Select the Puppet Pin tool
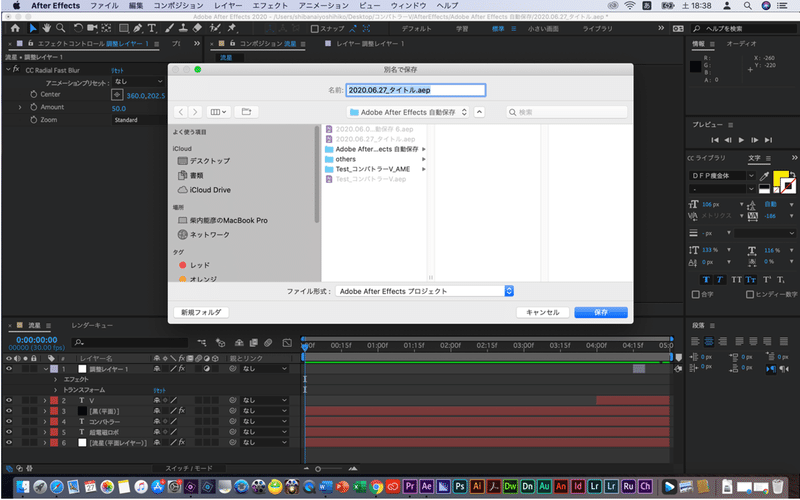This screenshot has height=500, width=800. pos(232,29)
